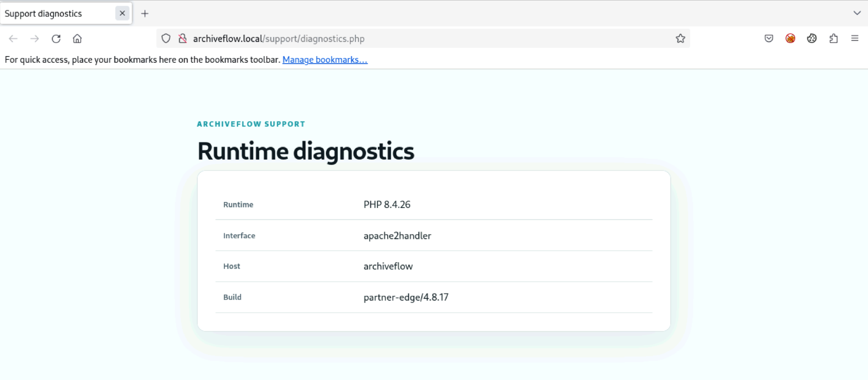Click the Host row label
The image size is (868, 380).
click(x=232, y=266)
